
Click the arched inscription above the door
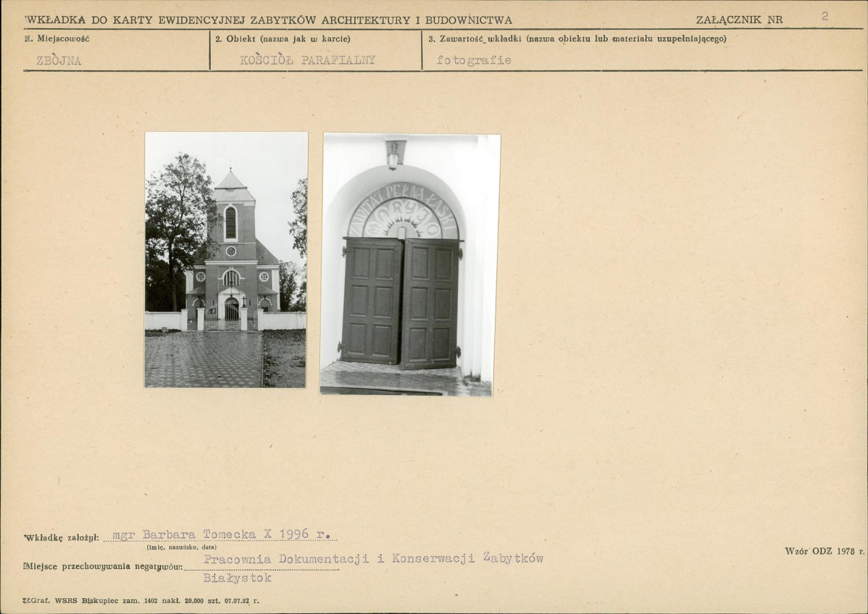(x=404, y=212)
